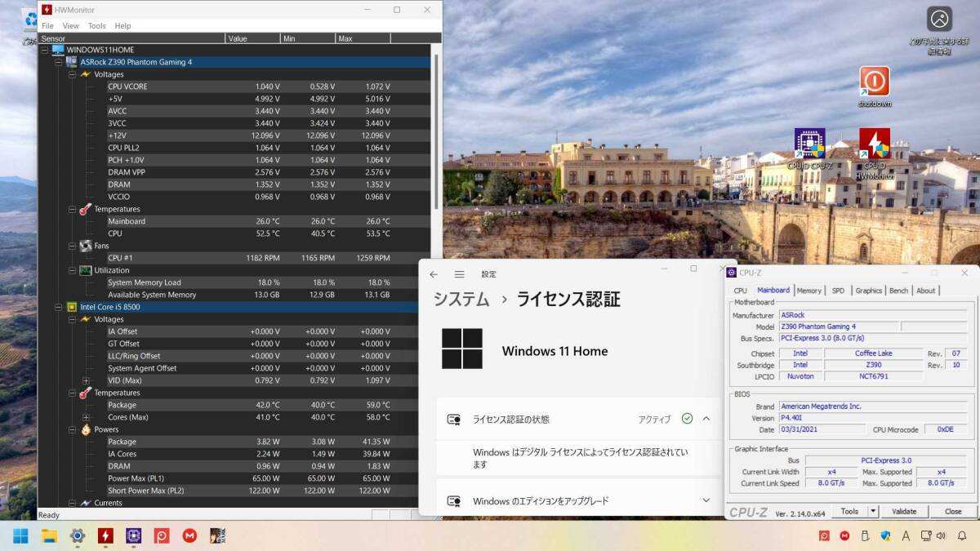This screenshot has height=551, width=980.
Task: Switch to the Graphics tab in CPU-Z
Action: click(x=868, y=291)
